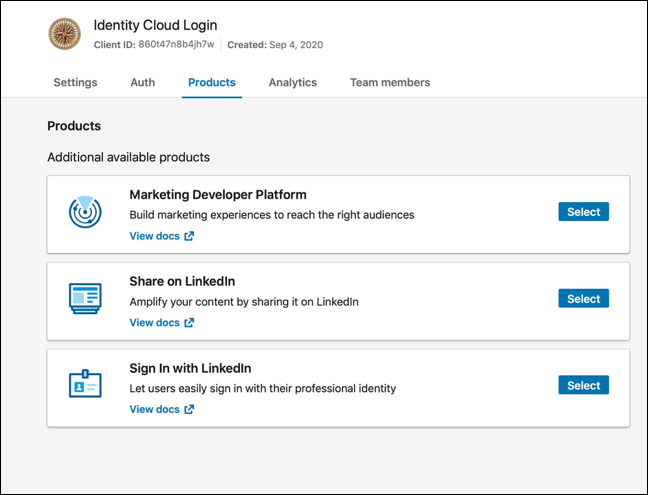
Task: Open the Settings tab
Action: pyautogui.click(x=75, y=82)
